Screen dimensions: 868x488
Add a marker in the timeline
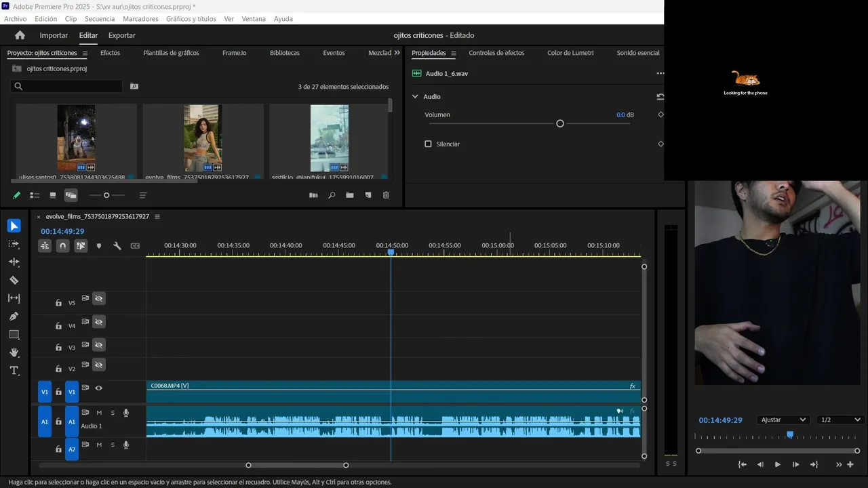click(x=99, y=246)
